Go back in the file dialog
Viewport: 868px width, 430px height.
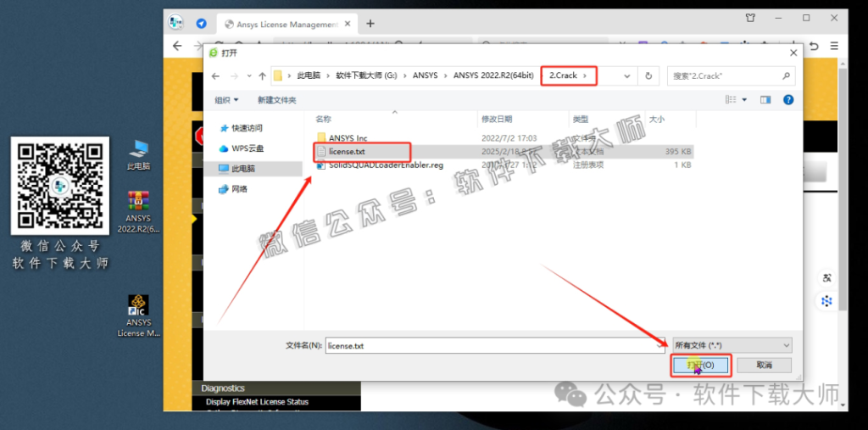pos(215,76)
